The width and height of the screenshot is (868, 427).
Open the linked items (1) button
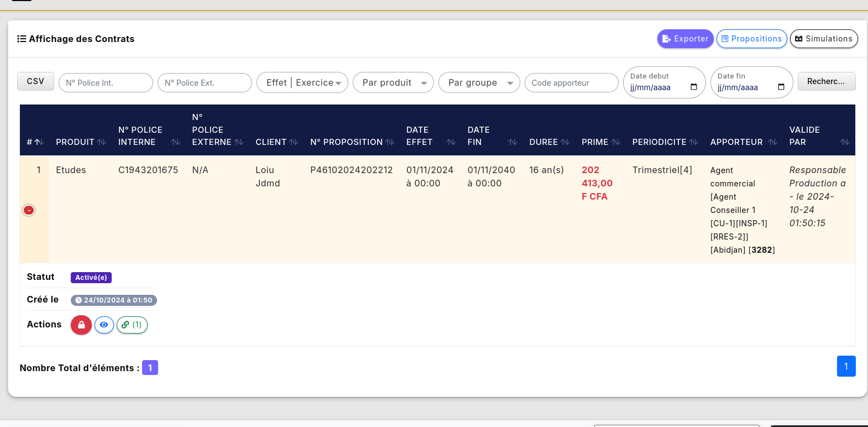pos(132,325)
